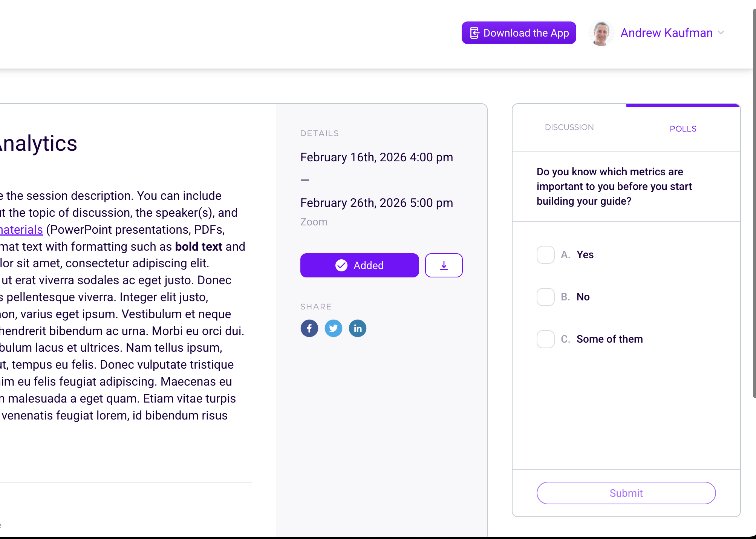Click Download the App button

[x=519, y=33]
